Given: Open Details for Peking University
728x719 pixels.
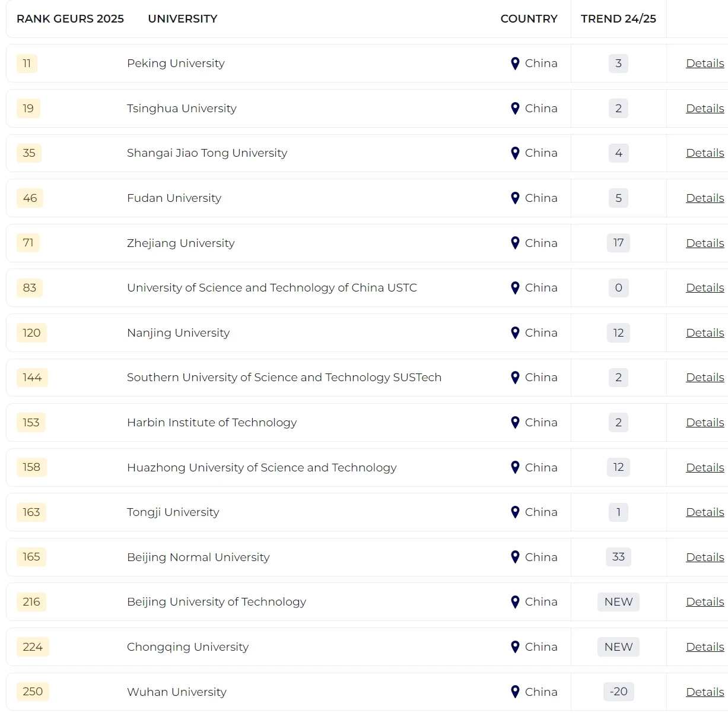Looking at the screenshot, I should click(705, 63).
